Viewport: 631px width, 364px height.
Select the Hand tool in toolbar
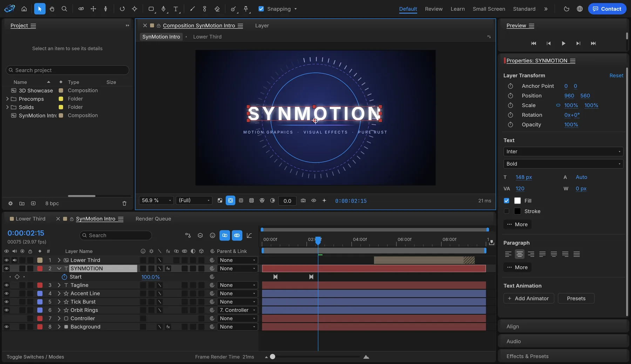click(x=52, y=9)
